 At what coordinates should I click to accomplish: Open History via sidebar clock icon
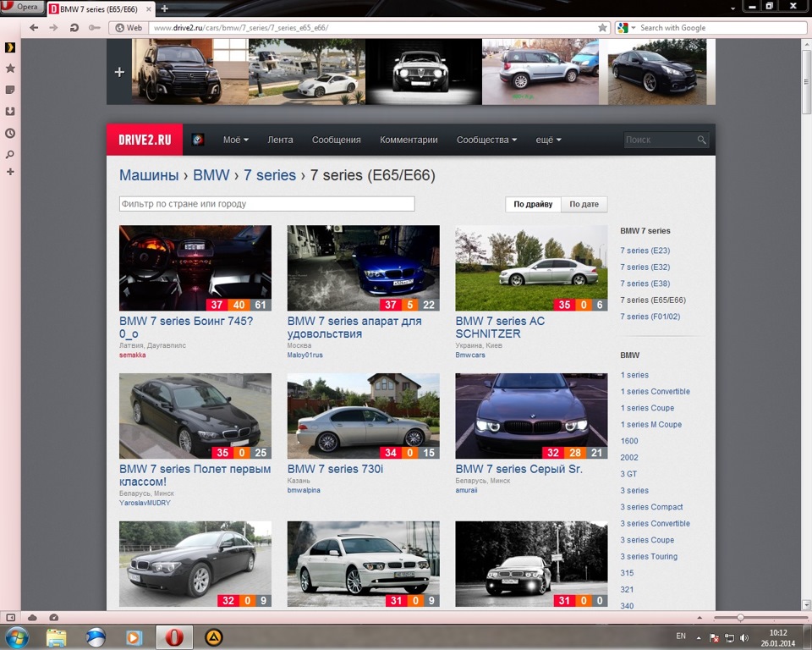click(x=10, y=133)
